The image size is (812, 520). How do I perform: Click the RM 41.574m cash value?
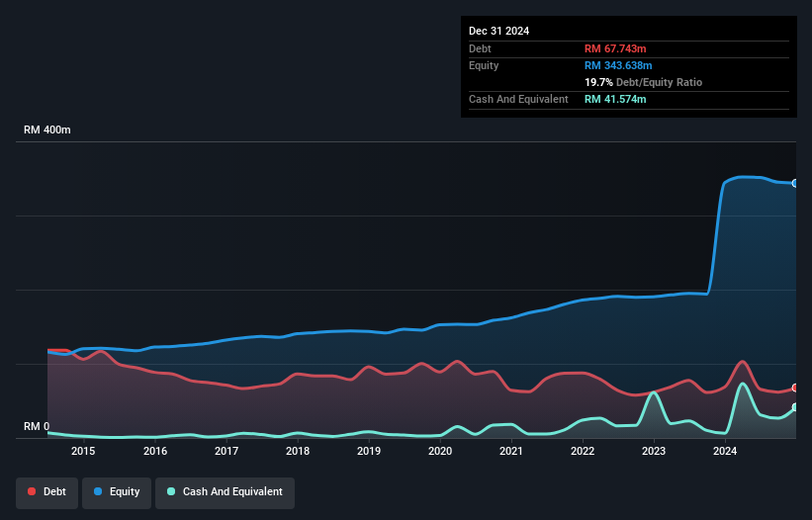pyautogui.click(x=615, y=99)
